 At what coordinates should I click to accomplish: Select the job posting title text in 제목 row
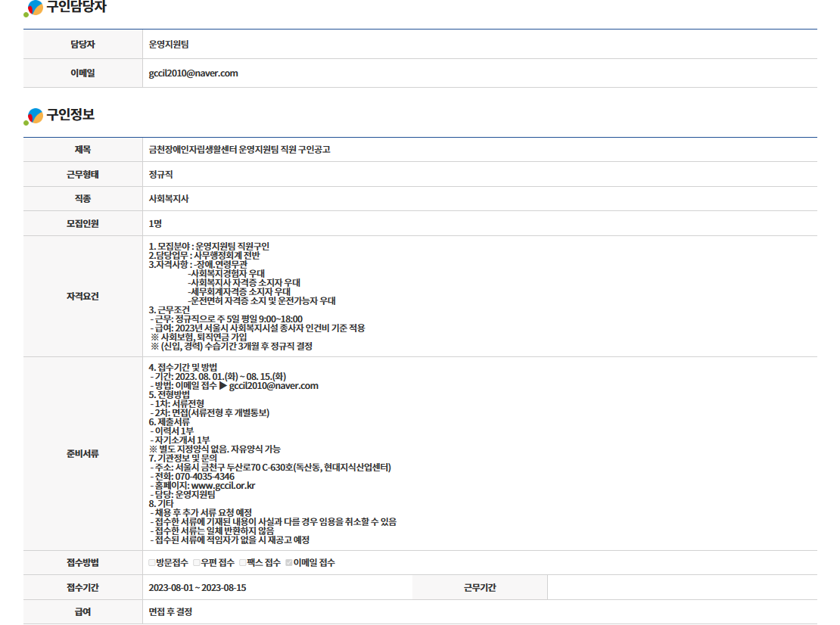(x=239, y=150)
